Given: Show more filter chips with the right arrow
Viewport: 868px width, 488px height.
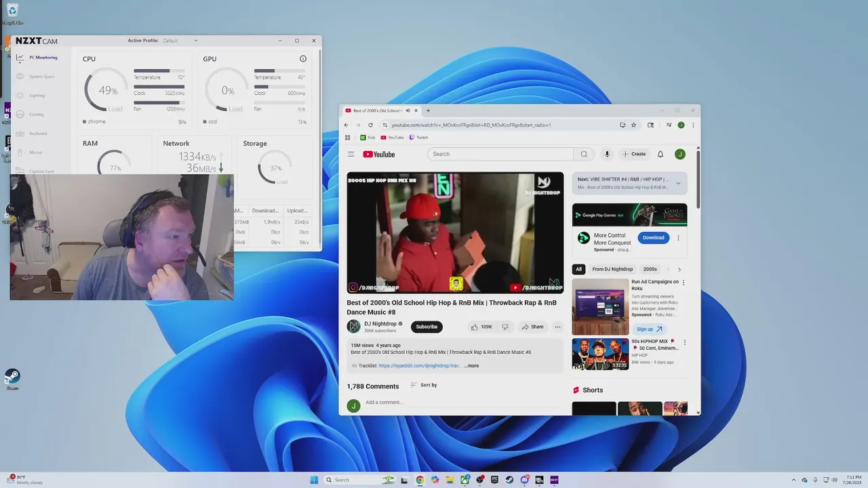Looking at the screenshot, I should pyautogui.click(x=679, y=269).
